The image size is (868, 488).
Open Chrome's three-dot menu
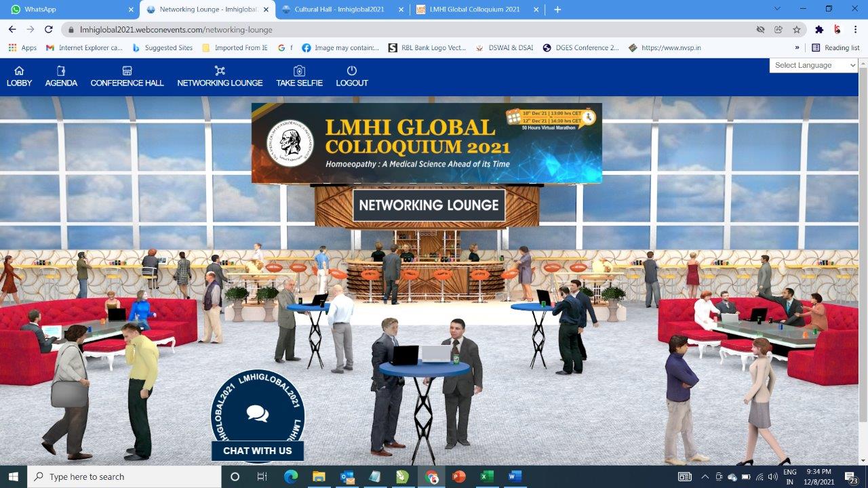click(x=856, y=29)
